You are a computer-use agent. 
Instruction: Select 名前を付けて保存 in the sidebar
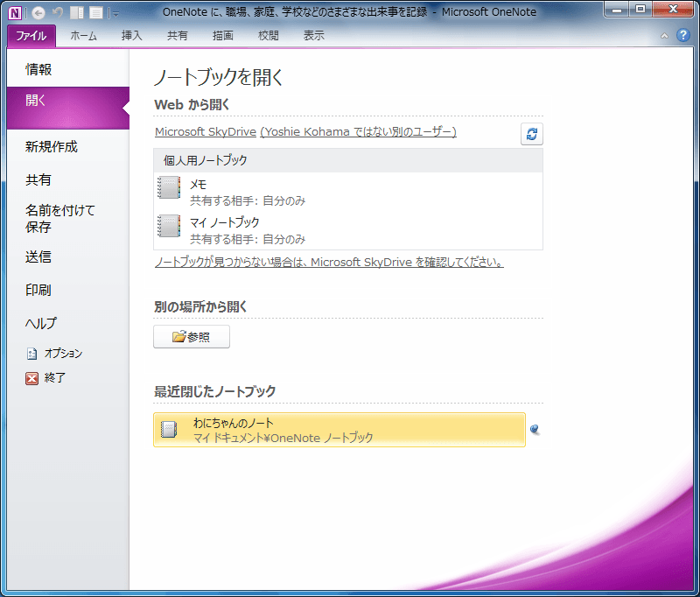tap(68, 218)
